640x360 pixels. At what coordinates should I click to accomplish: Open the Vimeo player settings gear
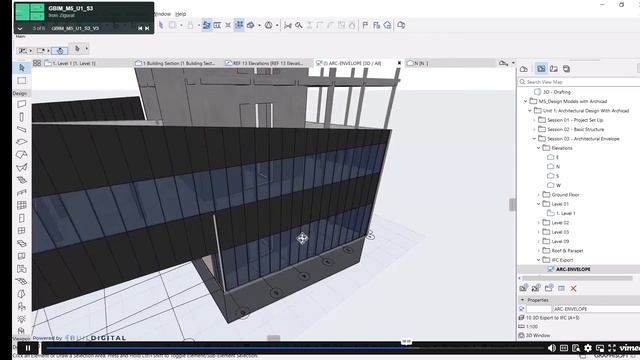(588, 348)
